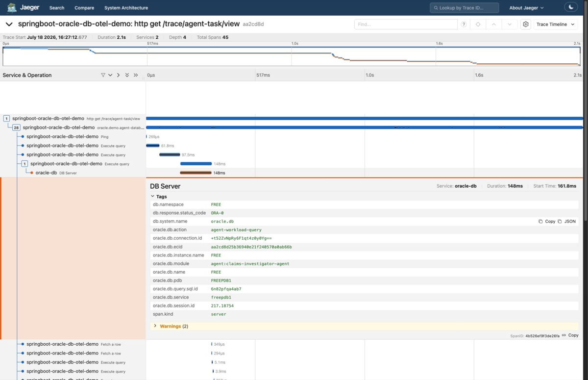Screen dimensions: 588x380
Task: Expand all spans with double down chevron
Action: click(x=127, y=75)
